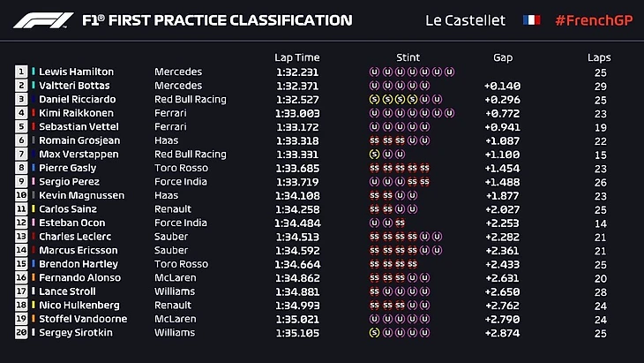Click the team colour bar beside Valtteri Bottas

[34, 86]
